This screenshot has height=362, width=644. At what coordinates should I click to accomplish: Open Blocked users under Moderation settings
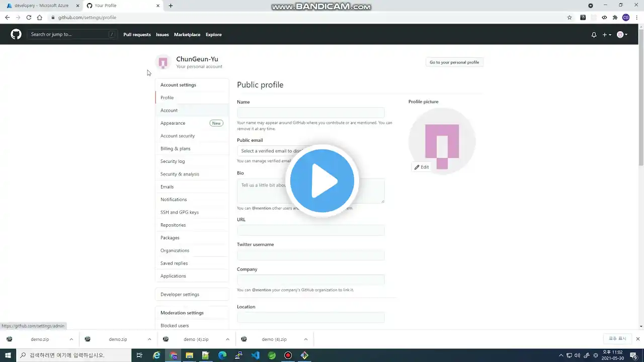point(192,325)
